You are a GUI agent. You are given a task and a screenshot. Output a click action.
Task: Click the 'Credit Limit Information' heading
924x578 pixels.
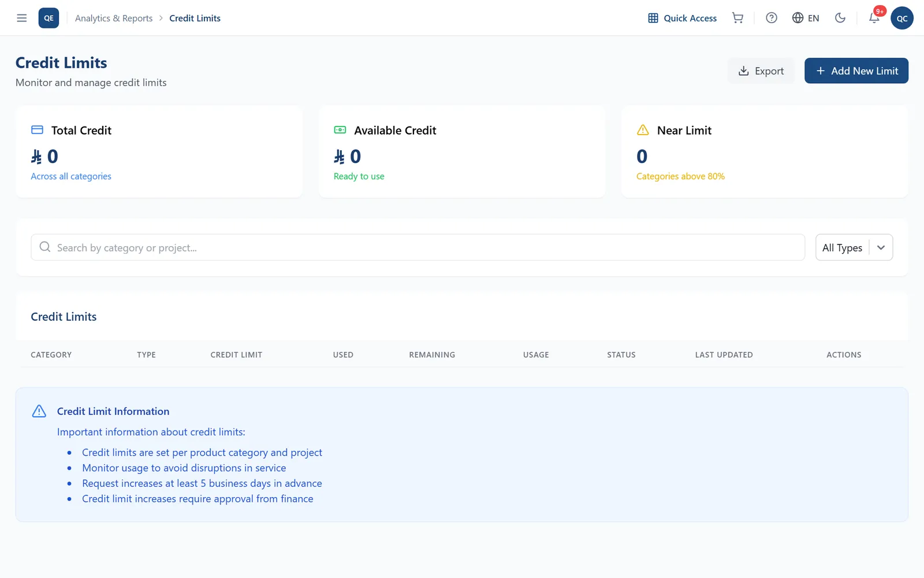113,412
